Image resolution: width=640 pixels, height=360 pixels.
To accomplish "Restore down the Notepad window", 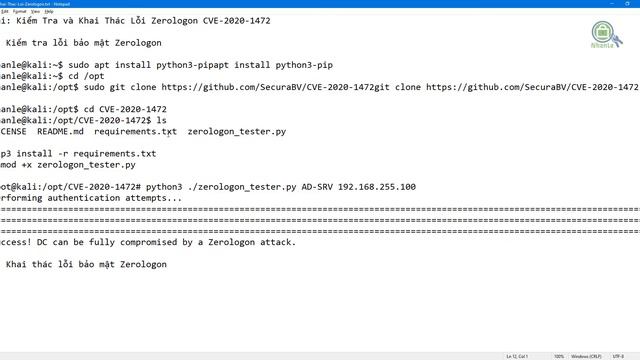I will coord(627,4).
